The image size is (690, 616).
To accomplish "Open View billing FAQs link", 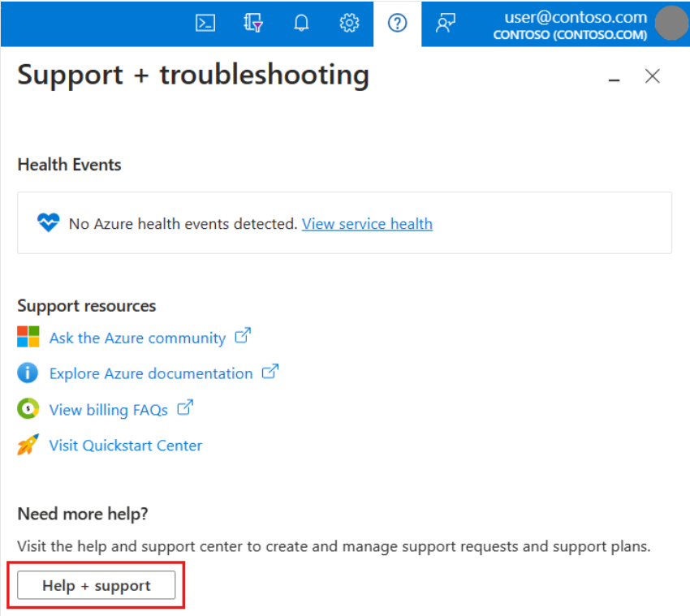I will [108, 410].
